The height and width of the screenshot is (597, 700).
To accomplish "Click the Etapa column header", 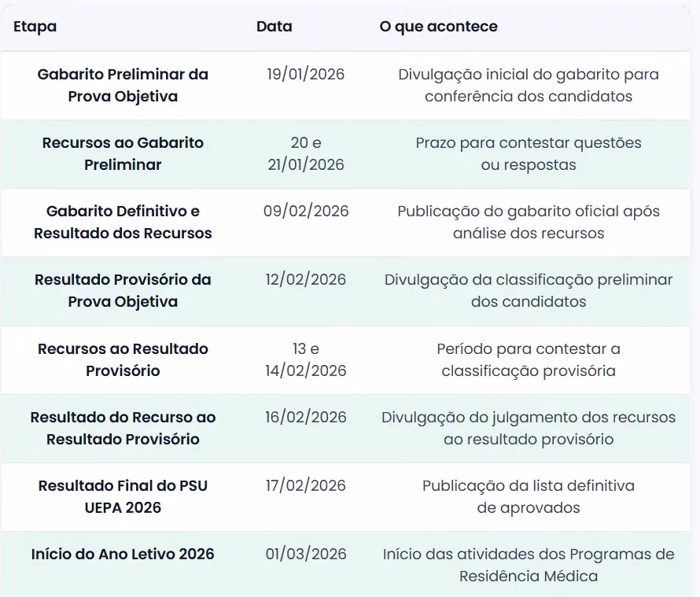I will [x=35, y=27].
